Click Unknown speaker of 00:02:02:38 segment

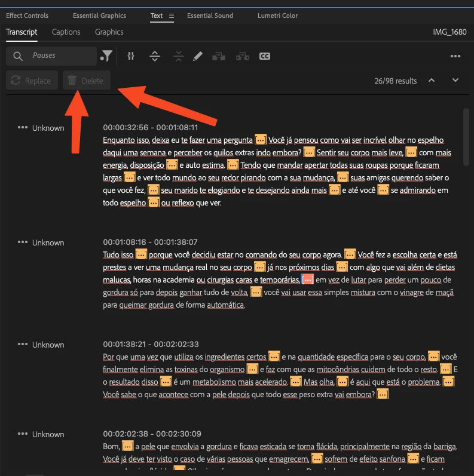coord(48,434)
